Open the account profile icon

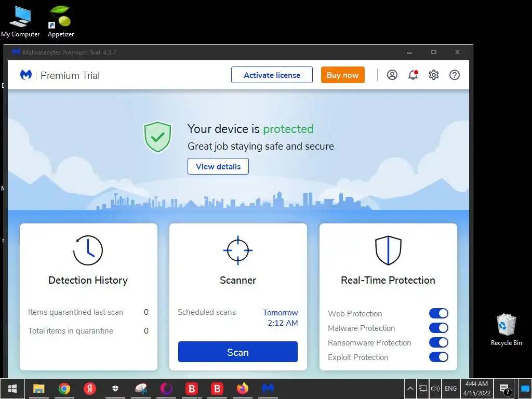(x=392, y=75)
